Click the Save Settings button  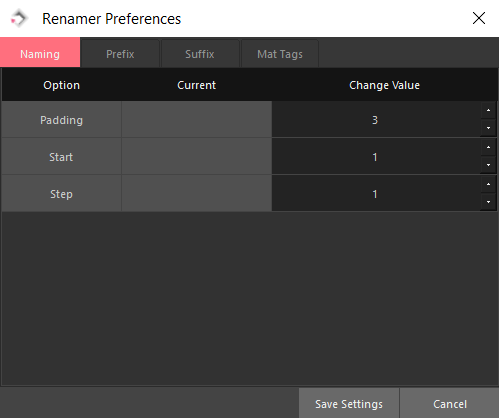[349, 403]
